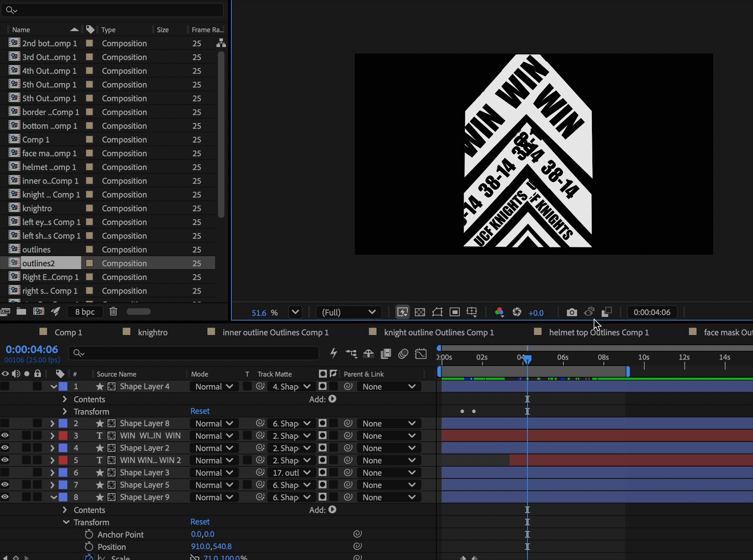This screenshot has height=560, width=753.
Task: Toggle Frame Blending switch in timeline
Action: tap(386, 353)
